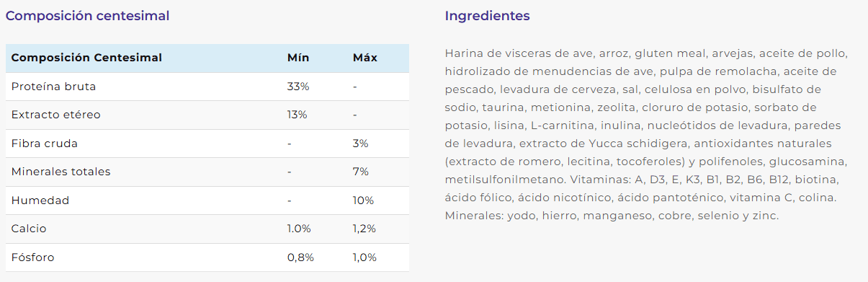Click the 13% ether extract value
Image resolution: width=868 pixels, height=282 pixels.
point(297,115)
